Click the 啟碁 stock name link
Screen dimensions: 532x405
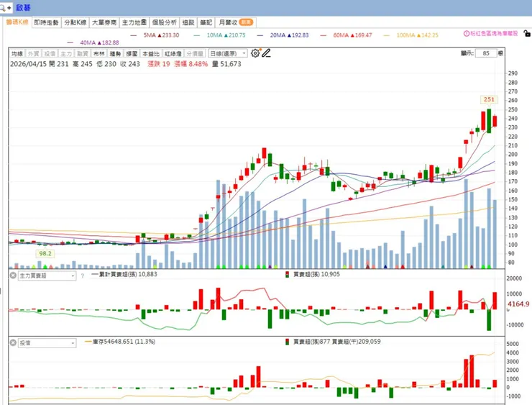tap(23, 7)
